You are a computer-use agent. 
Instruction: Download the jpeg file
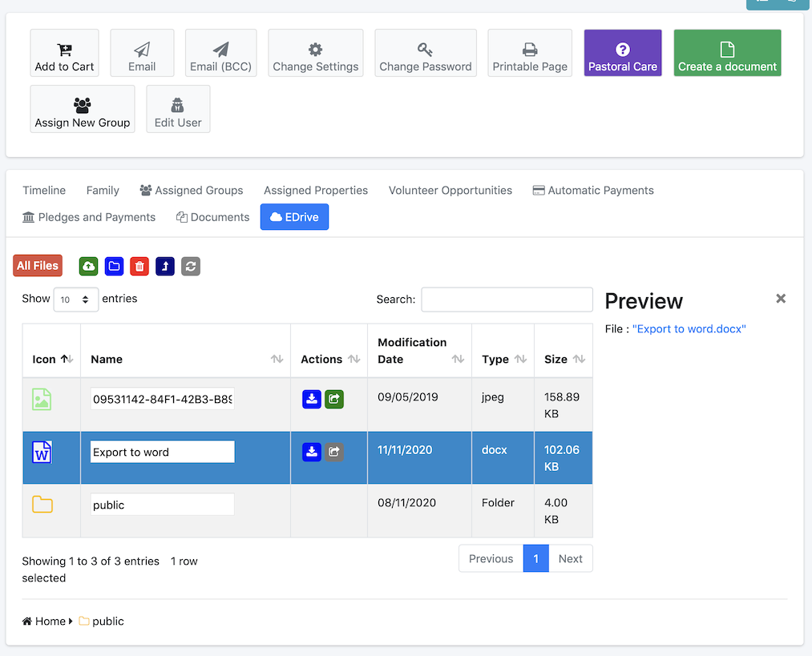click(312, 399)
